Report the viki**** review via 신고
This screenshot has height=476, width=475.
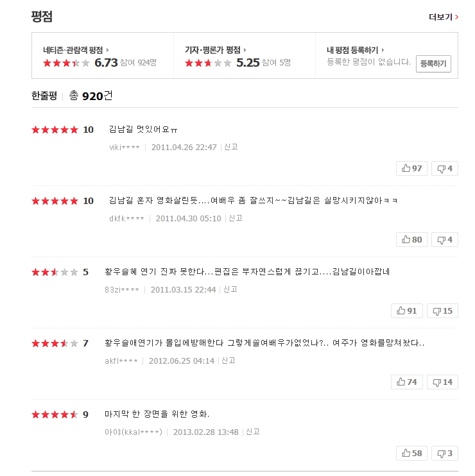point(231,147)
